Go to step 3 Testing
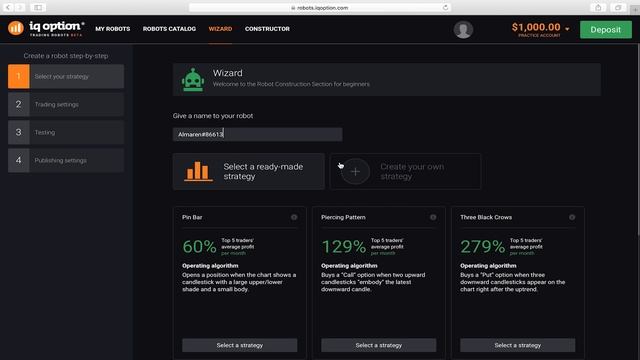 tap(66, 132)
